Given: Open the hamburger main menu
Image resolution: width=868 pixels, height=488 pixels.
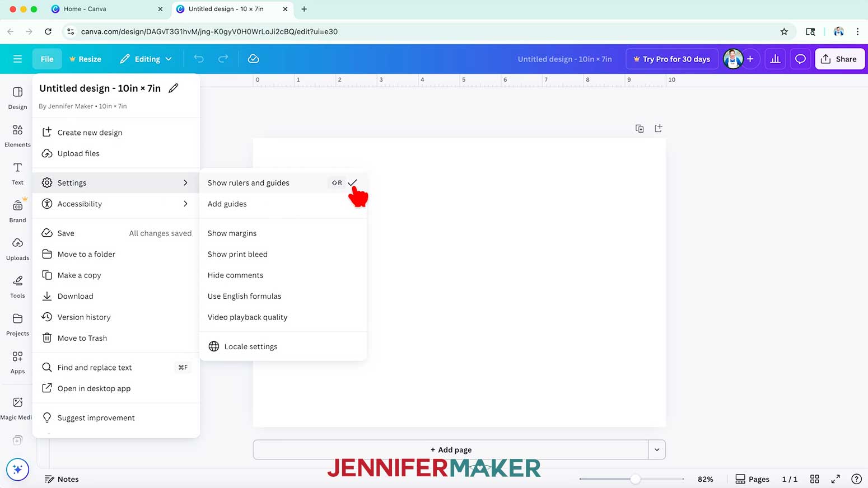Looking at the screenshot, I should pos(17,59).
